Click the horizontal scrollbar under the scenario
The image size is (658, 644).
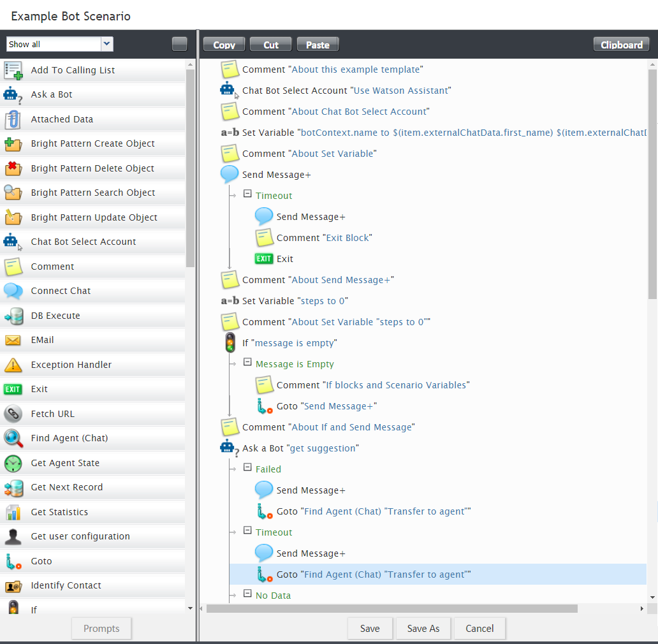[391, 609]
